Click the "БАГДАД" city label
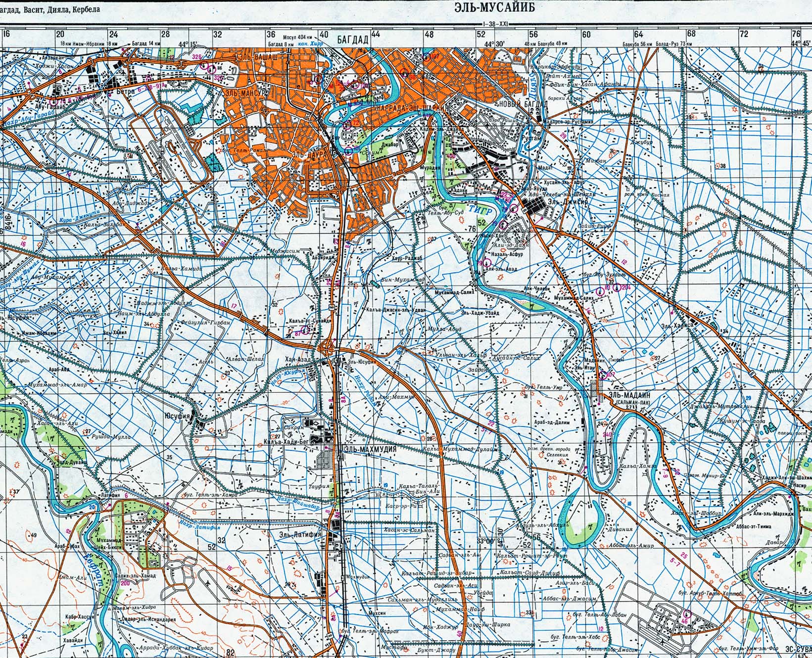 (352, 41)
